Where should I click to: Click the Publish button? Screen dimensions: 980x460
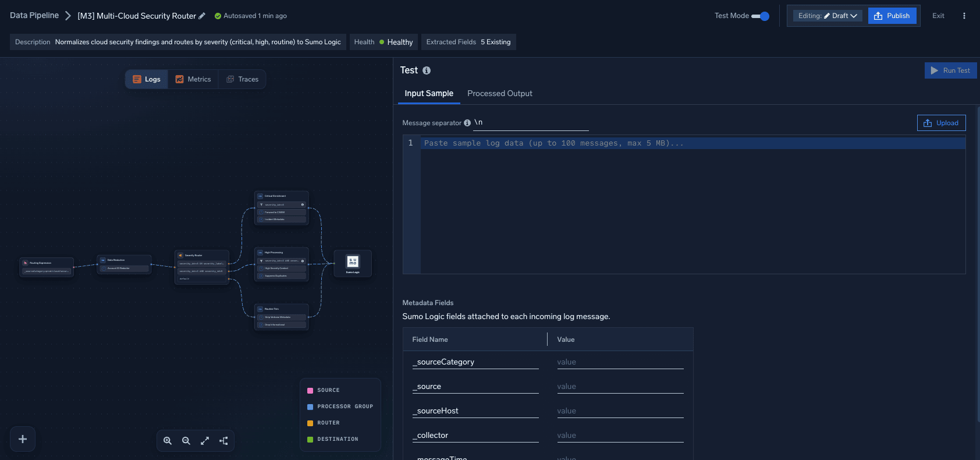892,16
